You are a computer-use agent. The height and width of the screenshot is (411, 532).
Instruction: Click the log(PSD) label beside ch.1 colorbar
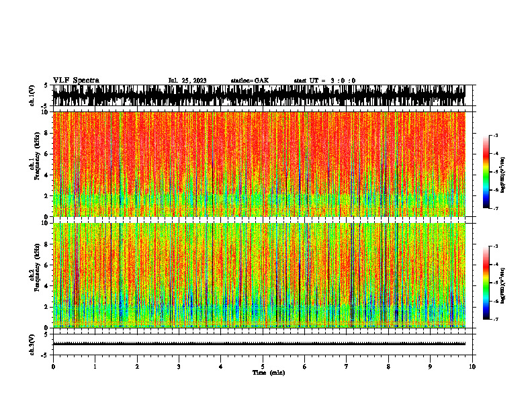pyautogui.click(x=502, y=175)
